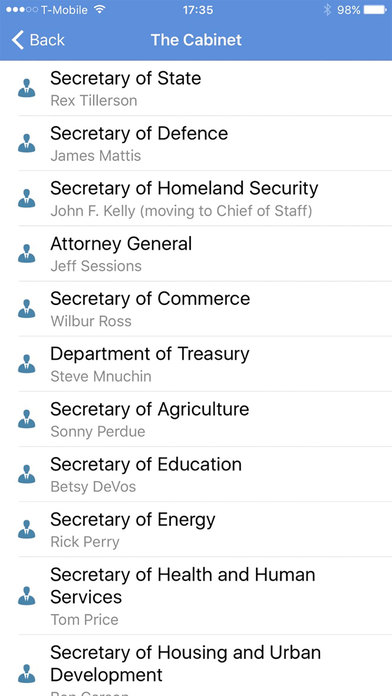392x696 pixels.
Task: Tap person icon beside Secretary of State
Action: [x=27, y=88]
